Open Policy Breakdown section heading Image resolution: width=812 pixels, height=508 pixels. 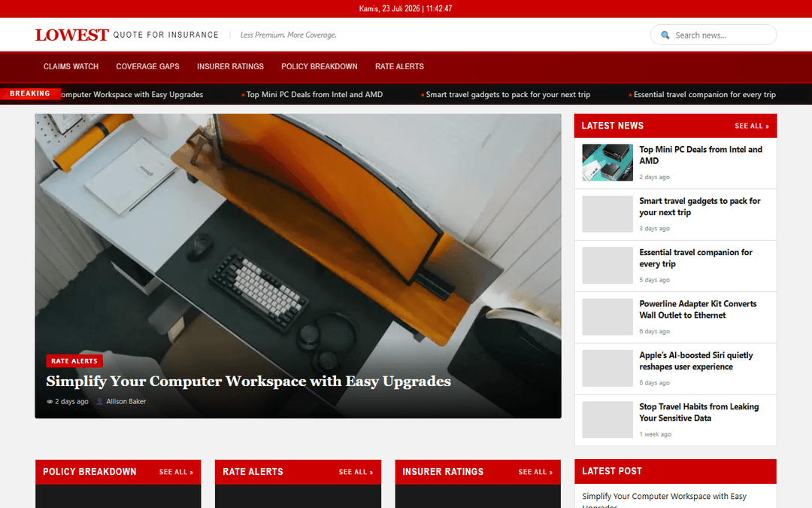89,472
